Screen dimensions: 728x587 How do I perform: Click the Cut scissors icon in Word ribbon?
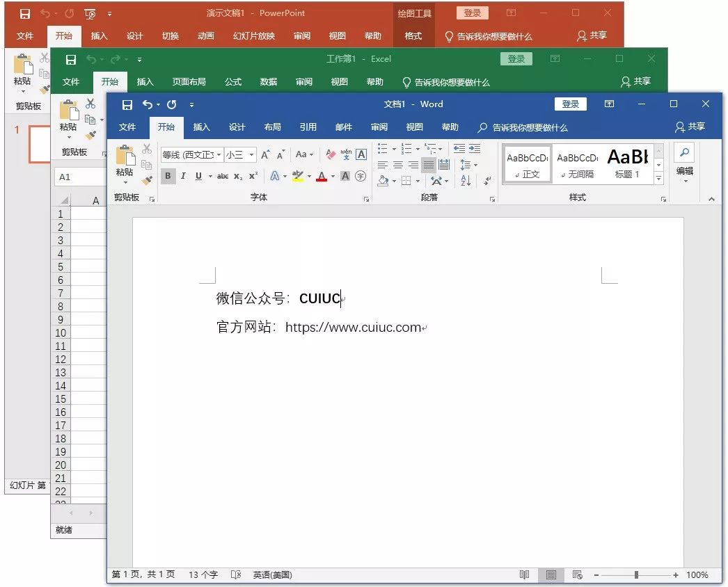(147, 149)
